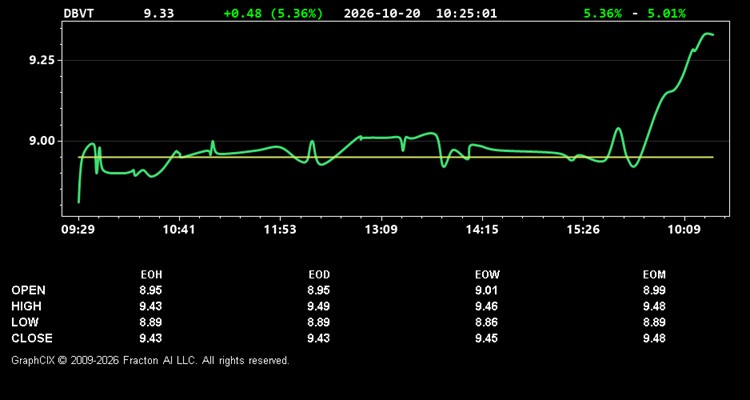Viewport: 750px width, 400px height.
Task: Click the 14:15 time axis label
Action: click(x=482, y=230)
